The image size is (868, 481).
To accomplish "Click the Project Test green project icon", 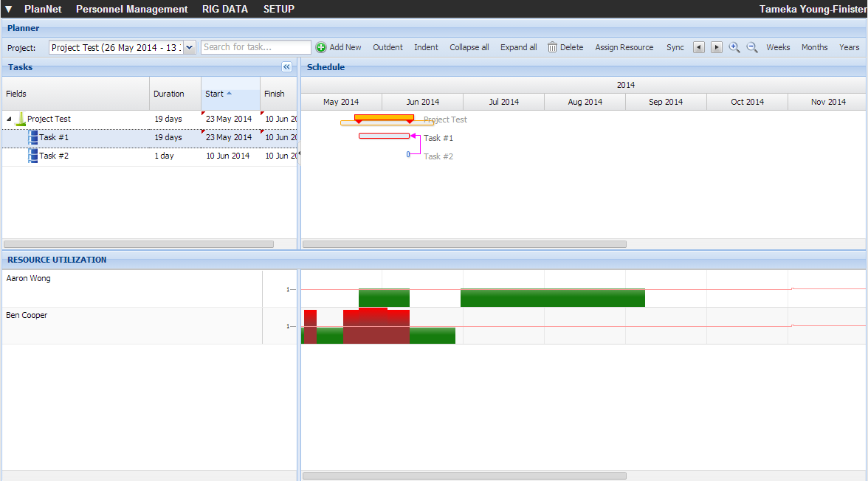I will (21, 119).
